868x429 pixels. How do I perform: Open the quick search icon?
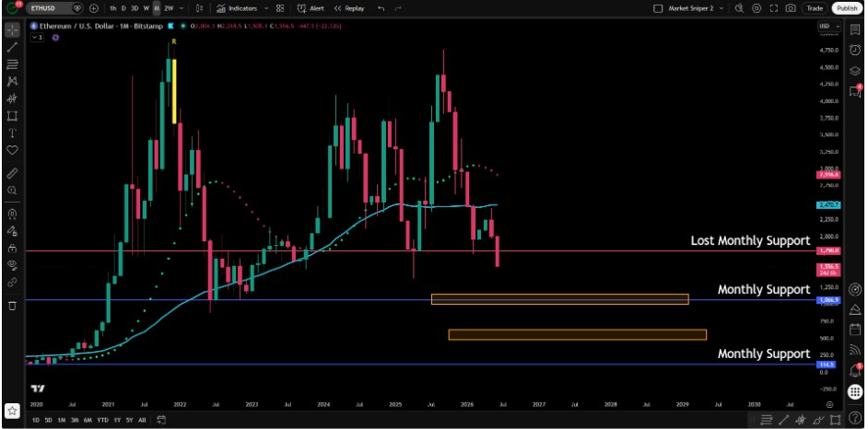(x=738, y=8)
